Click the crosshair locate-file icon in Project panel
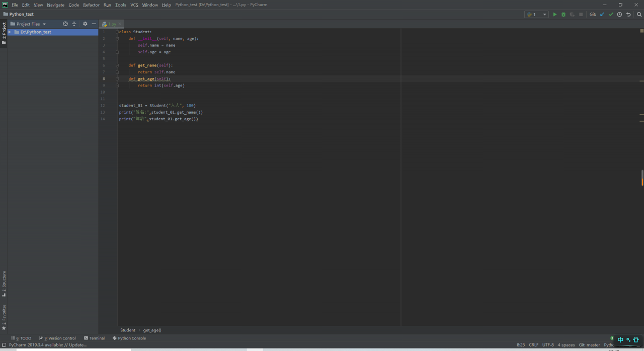The width and height of the screenshot is (644, 351). pyautogui.click(x=65, y=24)
